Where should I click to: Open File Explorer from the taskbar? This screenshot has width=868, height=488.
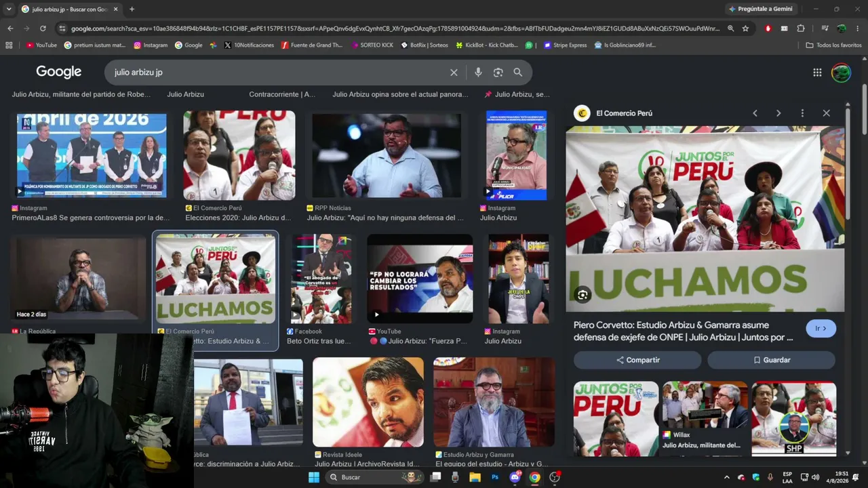coord(475,477)
